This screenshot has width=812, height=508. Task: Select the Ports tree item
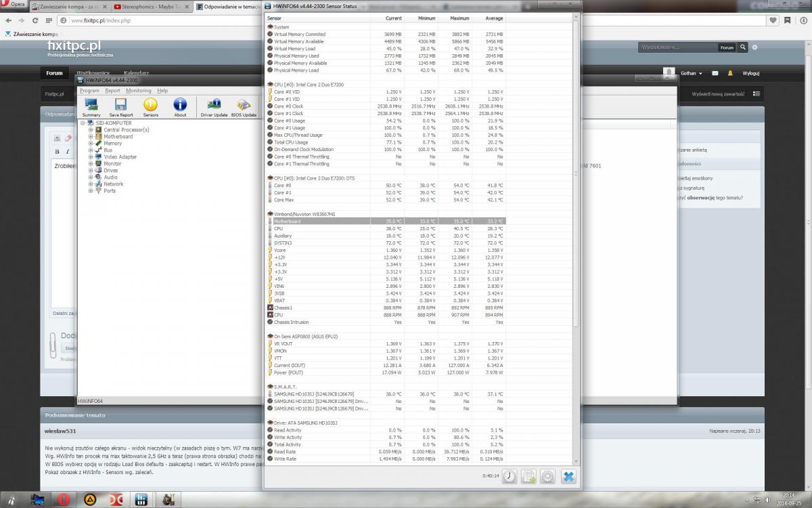[110, 190]
